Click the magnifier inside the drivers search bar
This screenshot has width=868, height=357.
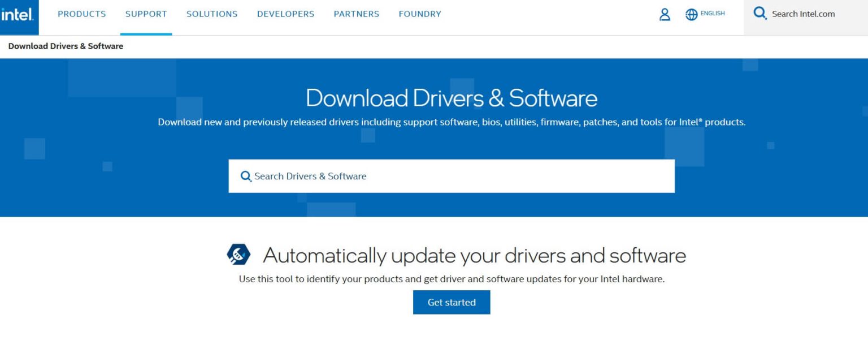[246, 176]
